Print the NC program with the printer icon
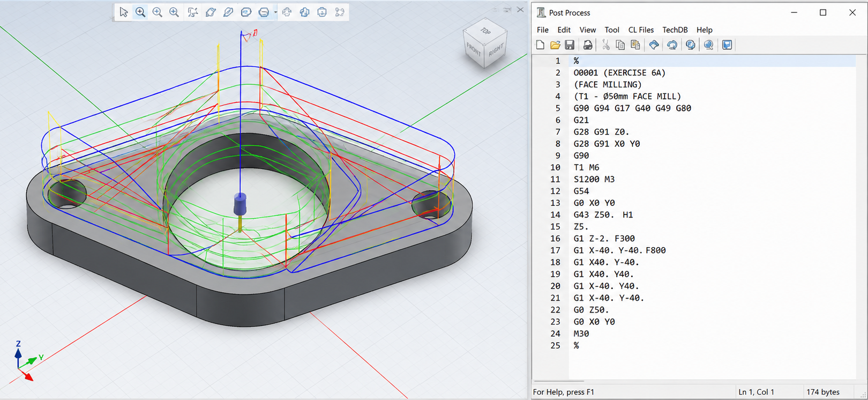 coord(588,45)
